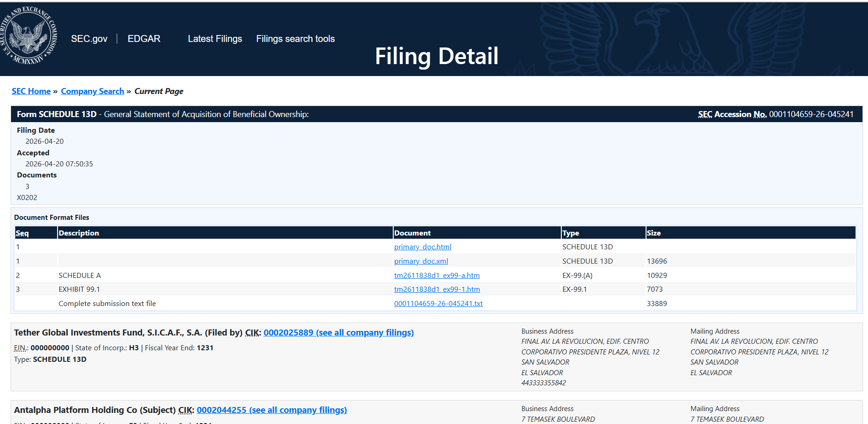This screenshot has width=868, height=424.
Task: Open primary_doc.xml document link
Action: coord(421,261)
